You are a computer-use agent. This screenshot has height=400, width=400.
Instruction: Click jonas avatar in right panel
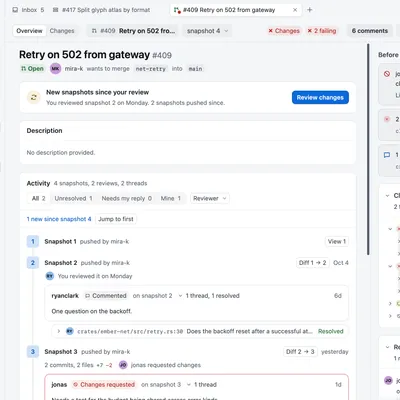point(388,380)
